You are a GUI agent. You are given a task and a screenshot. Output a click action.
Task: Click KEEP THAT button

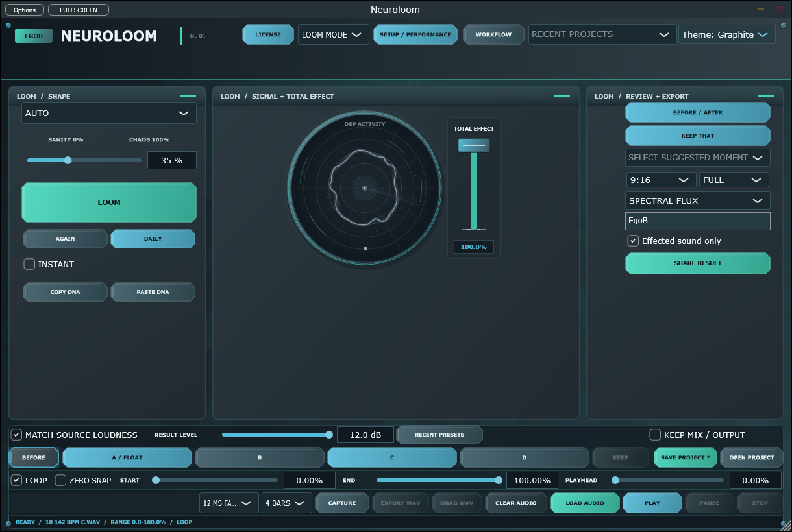pos(698,136)
